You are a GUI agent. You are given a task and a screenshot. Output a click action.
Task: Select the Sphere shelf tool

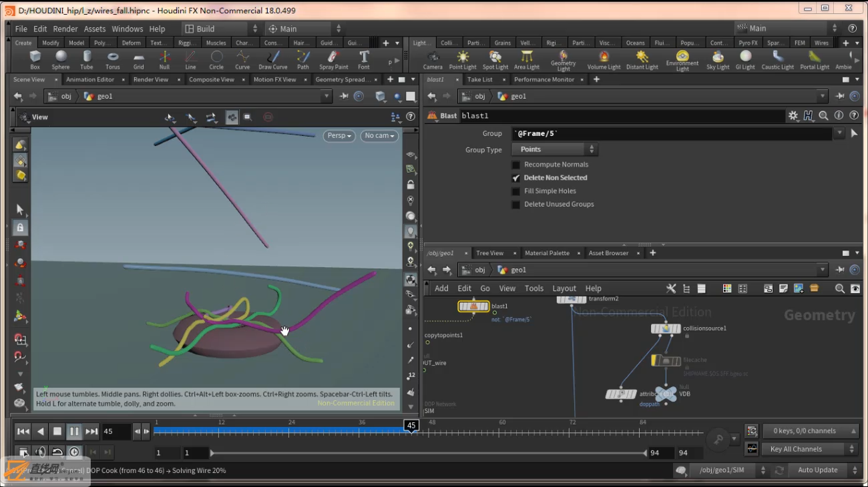[61, 59]
